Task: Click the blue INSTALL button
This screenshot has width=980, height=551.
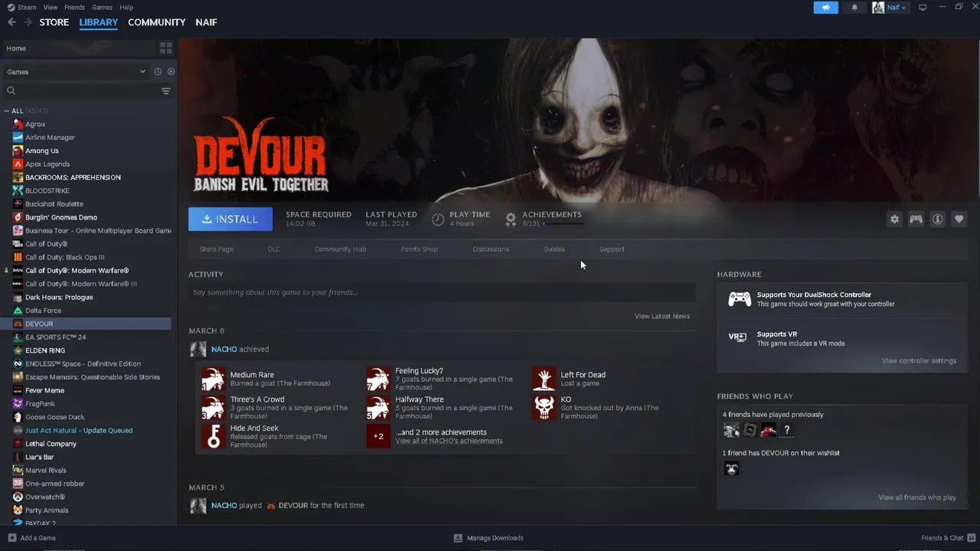Action: coord(230,219)
